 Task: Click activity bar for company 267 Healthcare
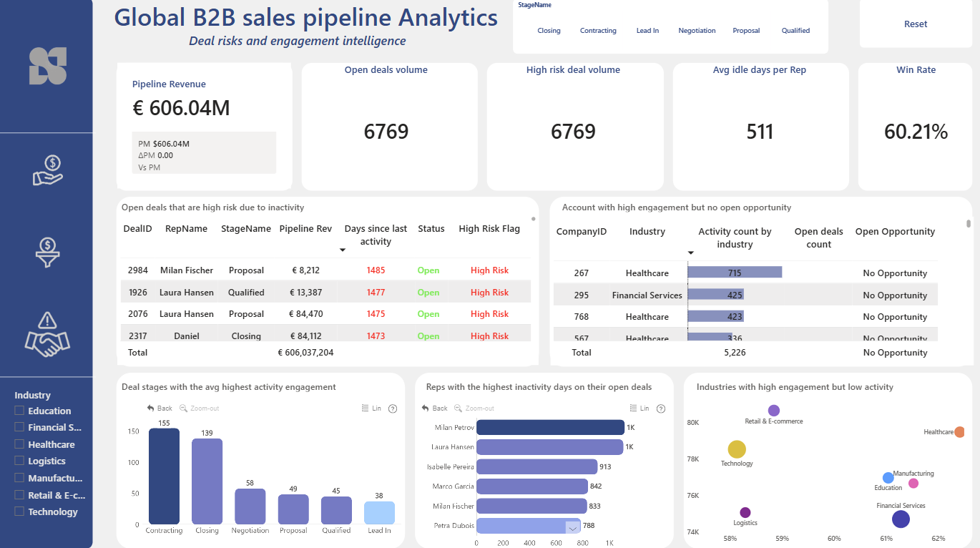click(735, 273)
